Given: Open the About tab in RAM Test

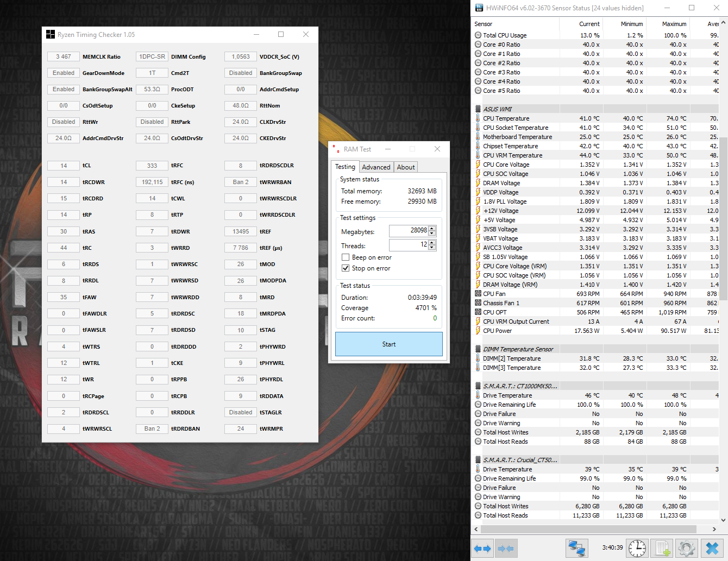Looking at the screenshot, I should coord(406,167).
